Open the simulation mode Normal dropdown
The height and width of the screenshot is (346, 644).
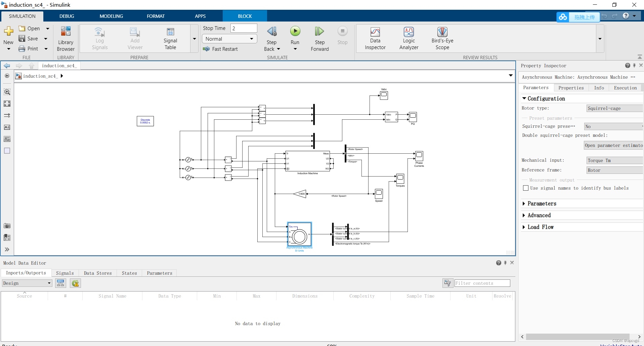[x=229, y=39]
